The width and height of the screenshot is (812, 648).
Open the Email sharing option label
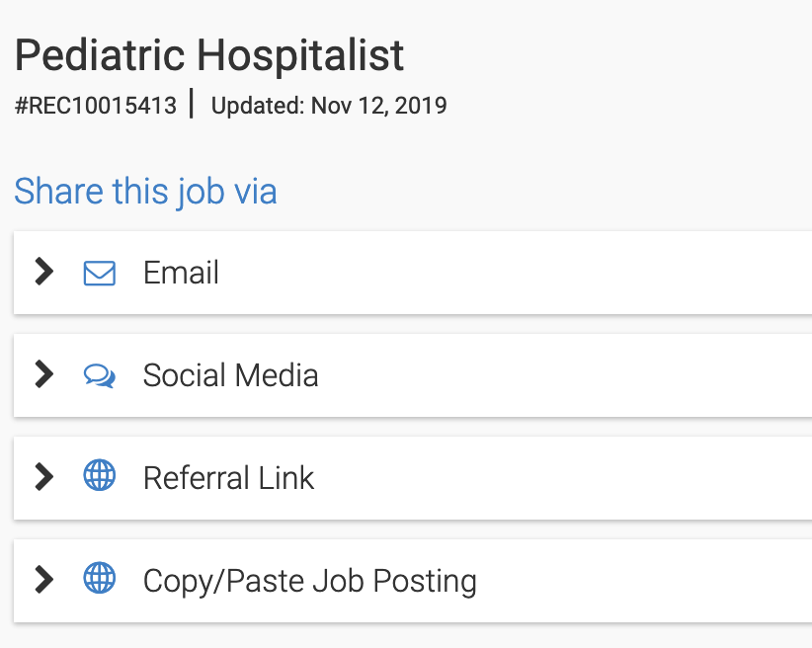click(181, 273)
